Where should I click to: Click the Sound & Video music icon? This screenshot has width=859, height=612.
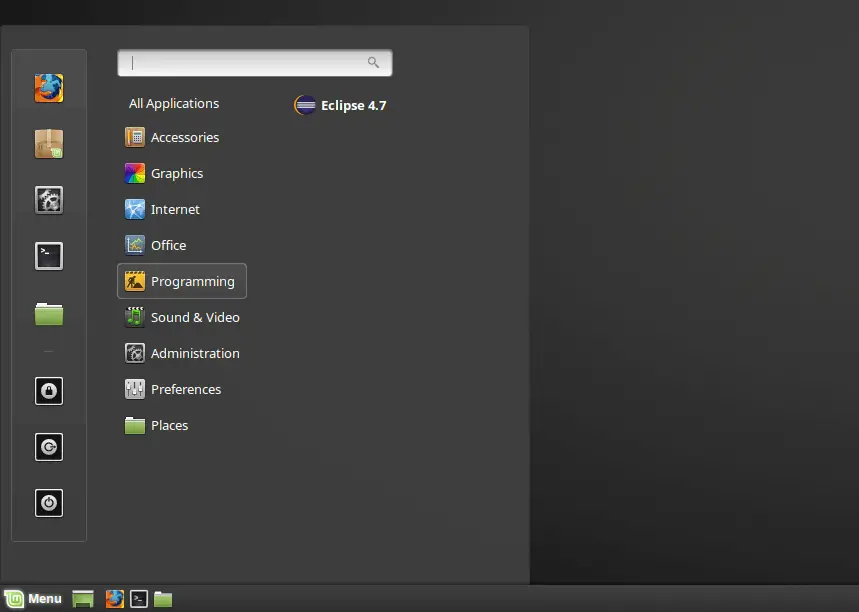pos(135,317)
